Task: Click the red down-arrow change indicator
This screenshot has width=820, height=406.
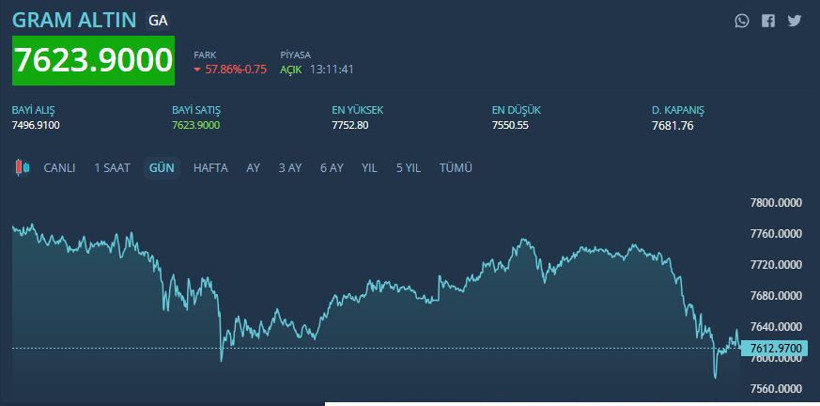Action: click(197, 70)
